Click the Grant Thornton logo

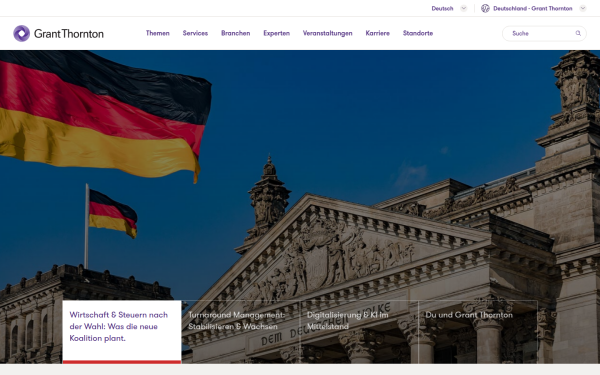pos(59,34)
